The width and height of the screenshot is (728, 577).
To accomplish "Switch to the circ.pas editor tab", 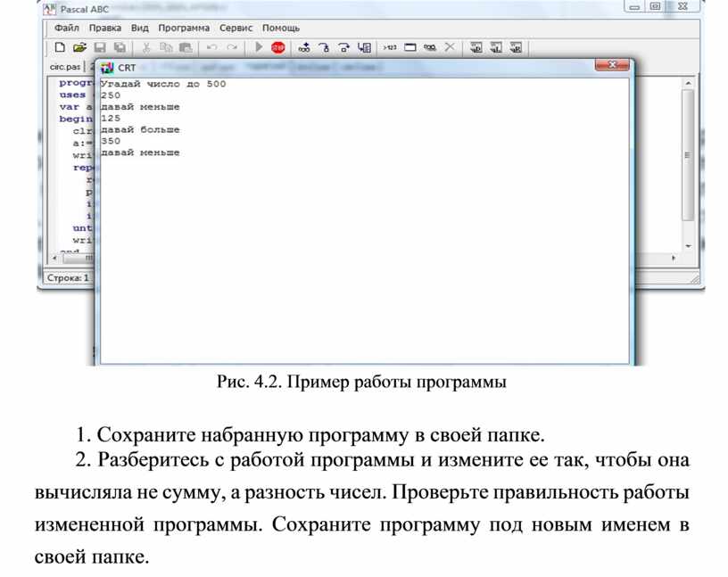I will [x=63, y=67].
